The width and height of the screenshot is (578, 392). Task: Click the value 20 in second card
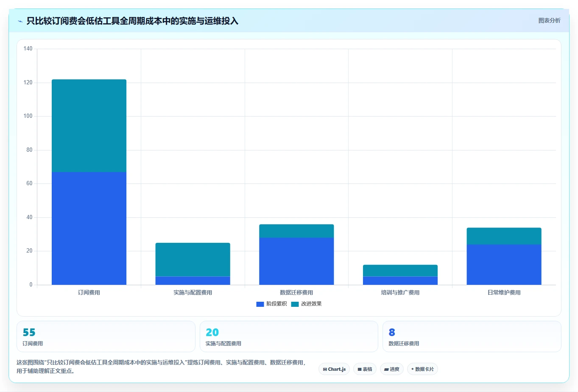(x=212, y=332)
